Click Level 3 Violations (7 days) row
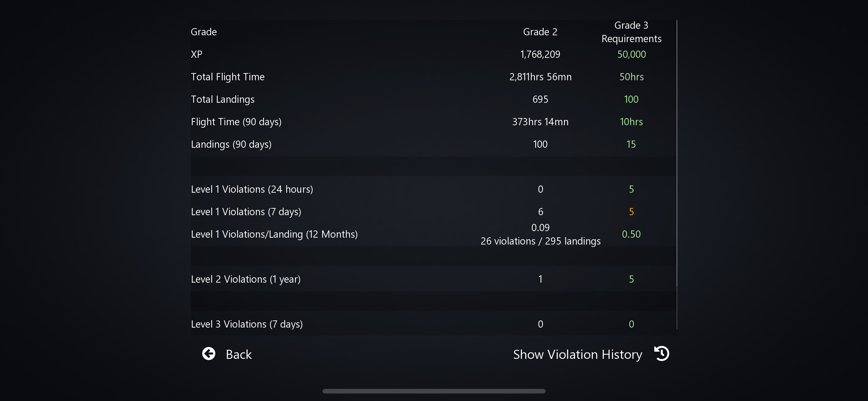The image size is (868, 401). 433,324
